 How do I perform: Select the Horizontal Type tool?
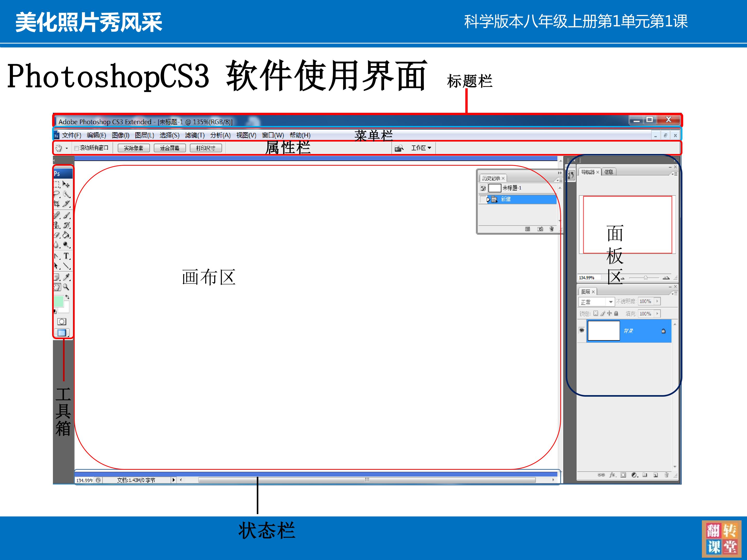(x=66, y=256)
